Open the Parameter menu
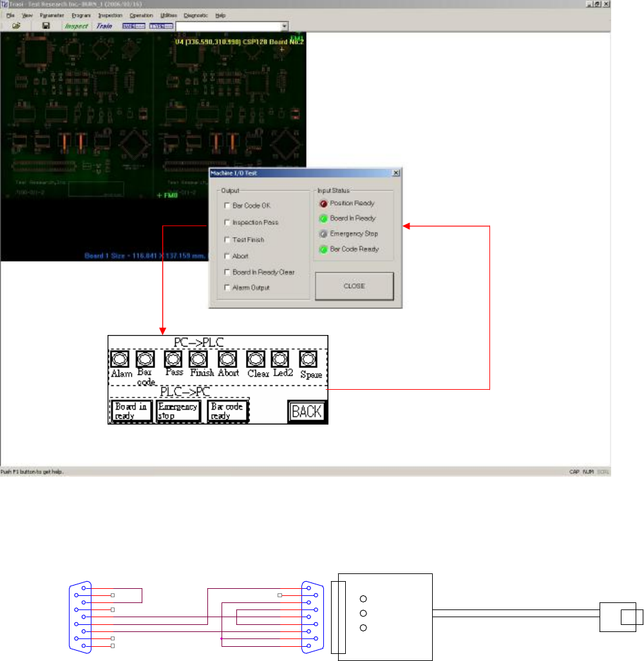This screenshot has width=644, height=661. (x=52, y=15)
